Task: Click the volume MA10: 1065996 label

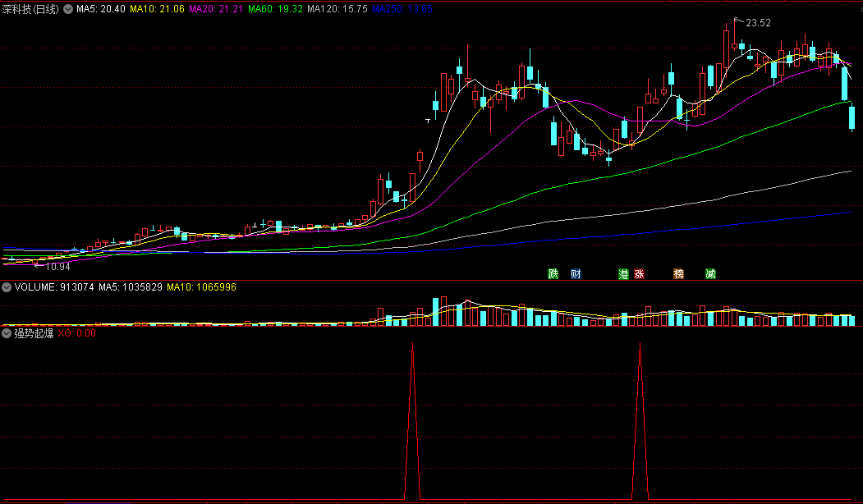Action: pos(201,287)
